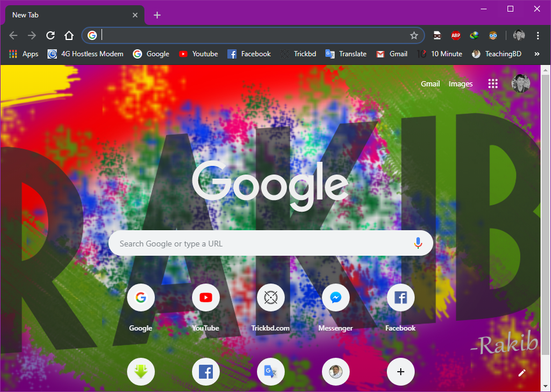Add a new shortcut with the plus tile
Screen dimensions: 551x392
(401, 372)
